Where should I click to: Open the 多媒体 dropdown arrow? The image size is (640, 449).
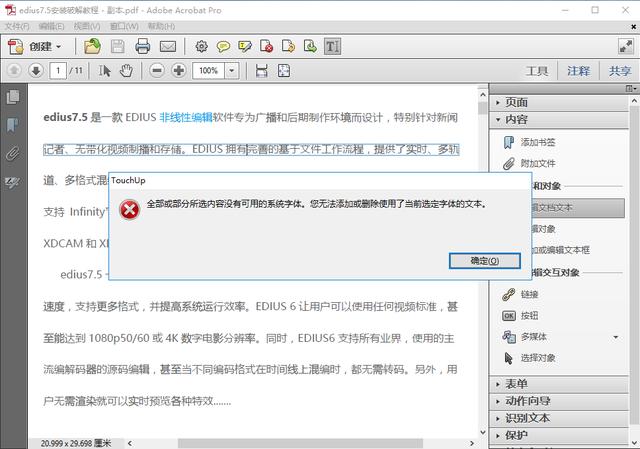[x=616, y=337]
